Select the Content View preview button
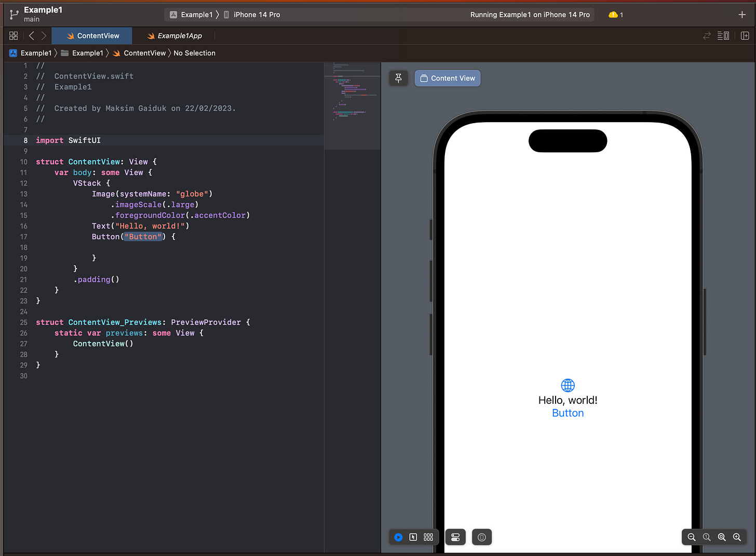 coord(448,78)
